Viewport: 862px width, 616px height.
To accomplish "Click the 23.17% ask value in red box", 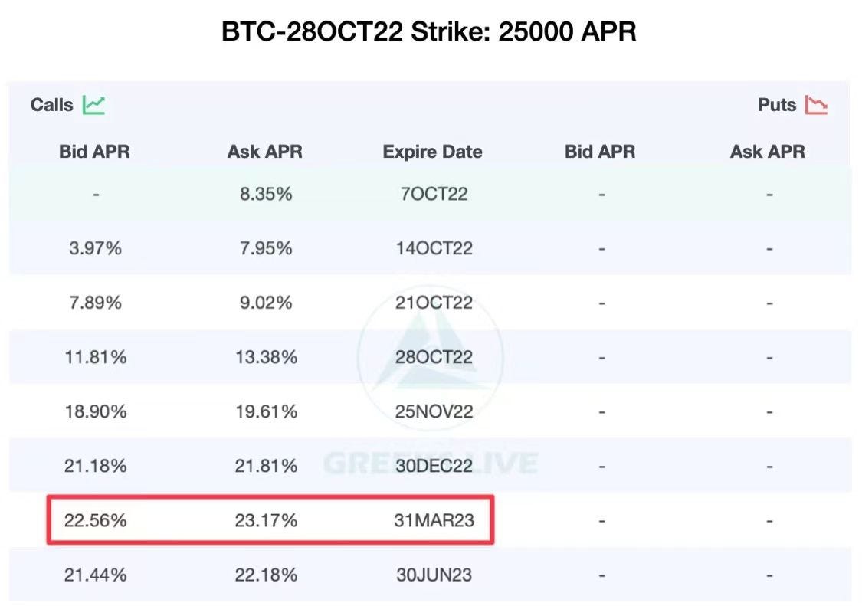I will coord(266,520).
